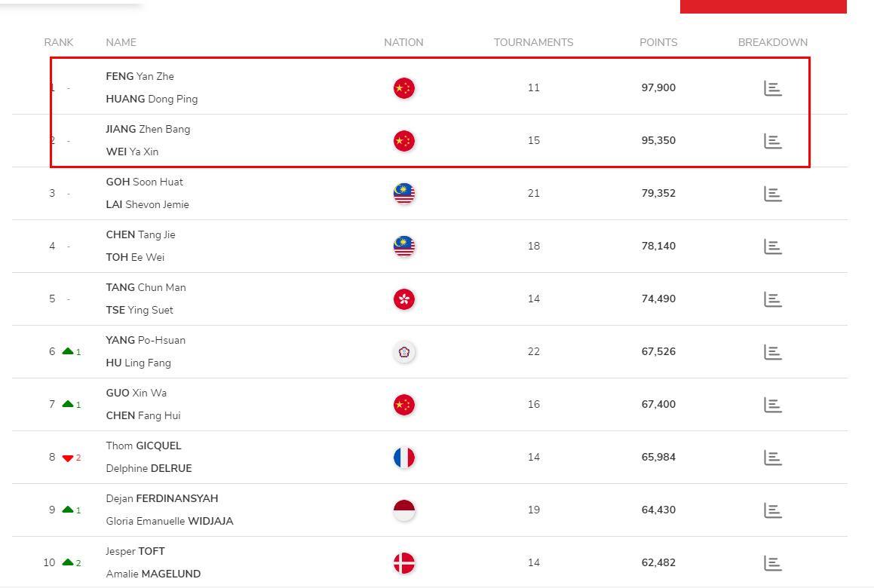This screenshot has height=588, width=874.
Task: Click the Denmark flag icon
Action: [404, 563]
